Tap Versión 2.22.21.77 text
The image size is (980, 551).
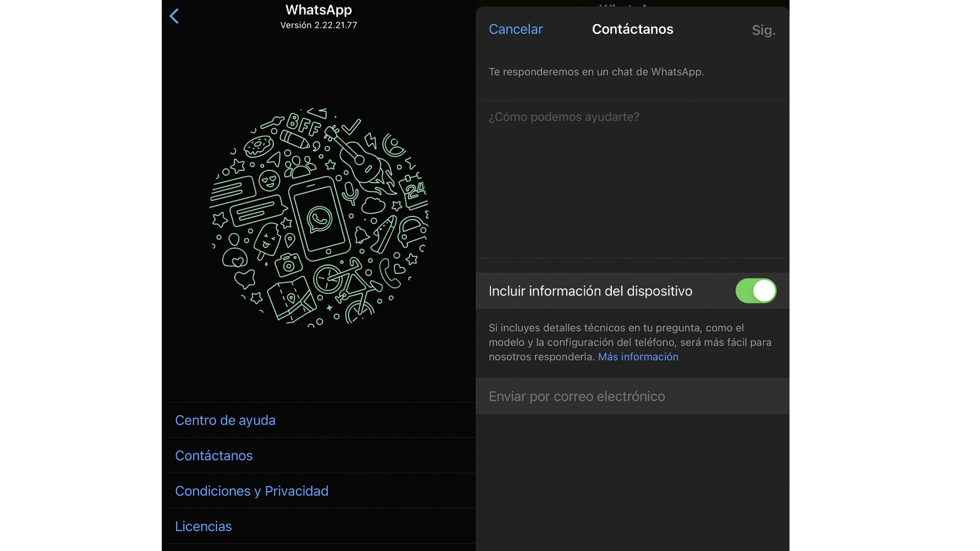(x=319, y=25)
